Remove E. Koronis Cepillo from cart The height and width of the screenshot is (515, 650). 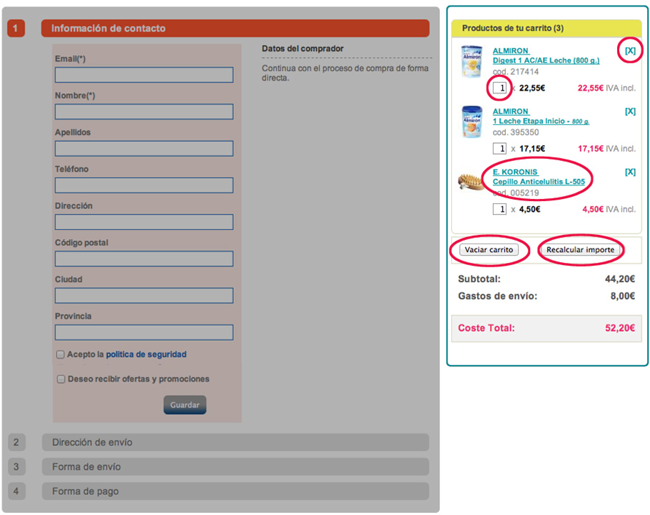pos(629,172)
